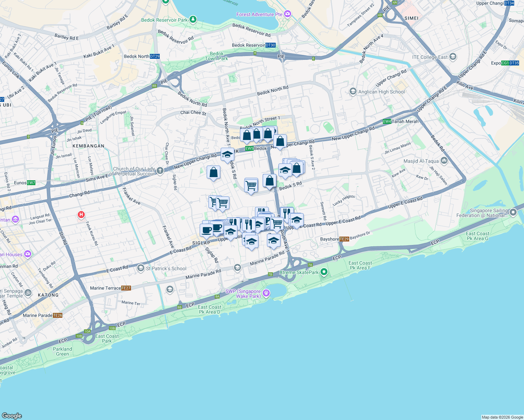Image resolution: width=524 pixels, height=420 pixels.
Task: Click the Bedok Reservoir Park tree icon
Action: tap(193, 20)
